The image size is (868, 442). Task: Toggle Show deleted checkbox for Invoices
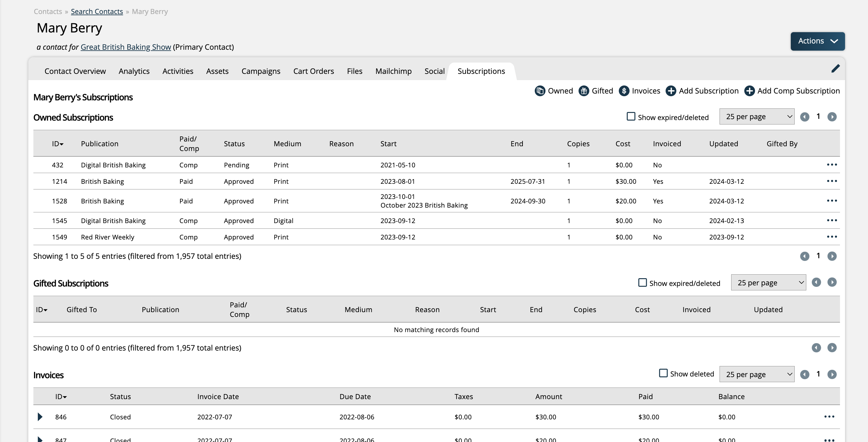coord(663,373)
